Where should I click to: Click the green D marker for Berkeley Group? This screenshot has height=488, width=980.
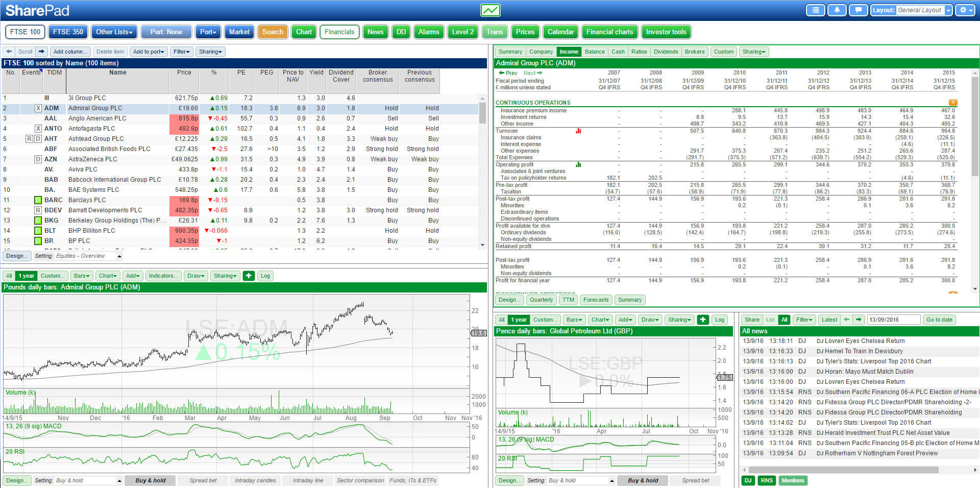coord(38,221)
